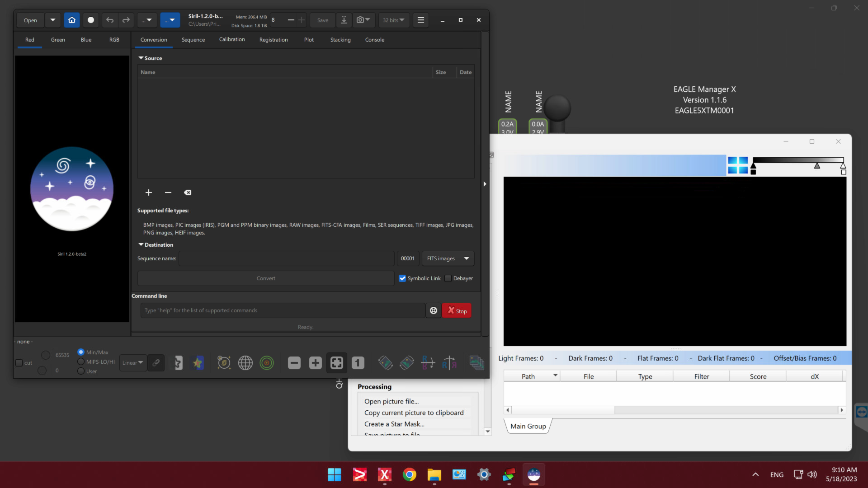Click the zoom-out magnifier icon

tap(294, 363)
